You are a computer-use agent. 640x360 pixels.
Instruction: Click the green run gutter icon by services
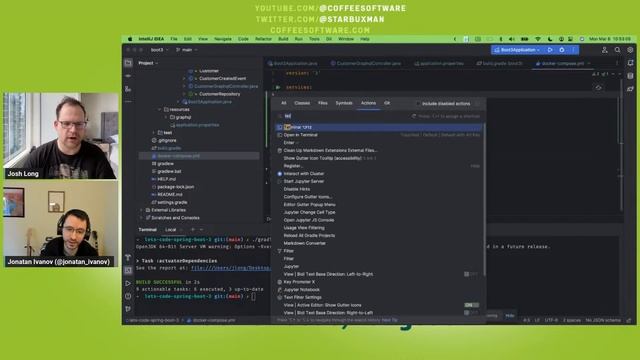click(x=278, y=87)
